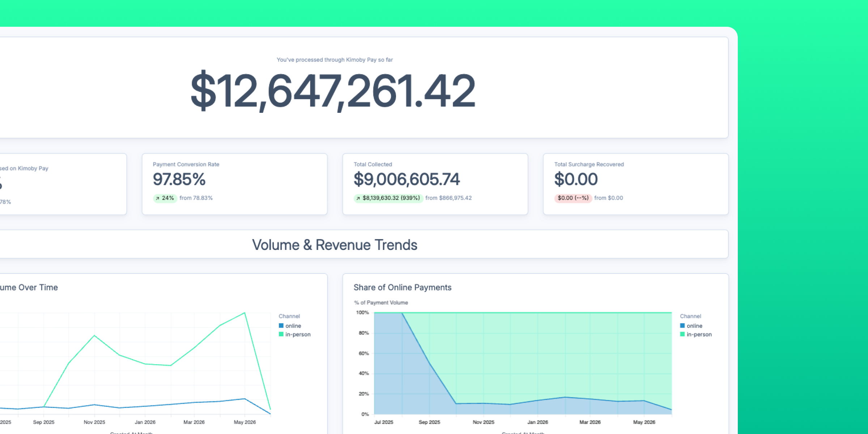This screenshot has height=434, width=868.
Task: Select the 'from $866,975.42' comparison text
Action: pyautogui.click(x=448, y=198)
